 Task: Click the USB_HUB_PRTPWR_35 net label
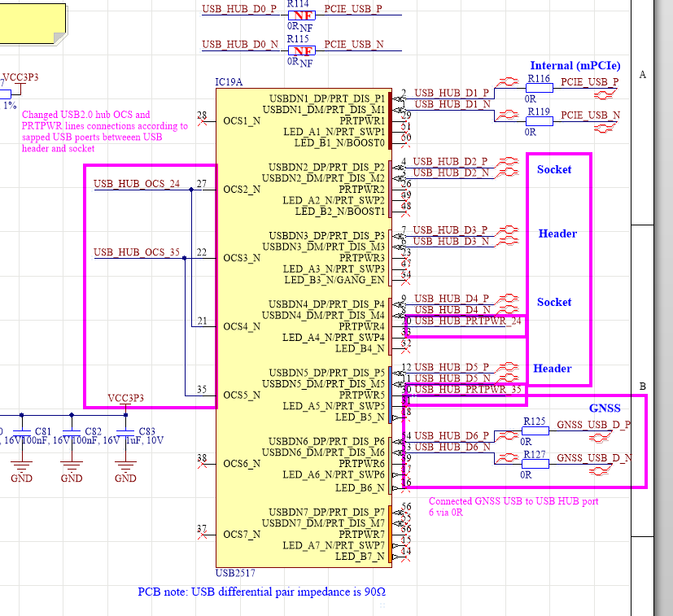click(x=467, y=390)
